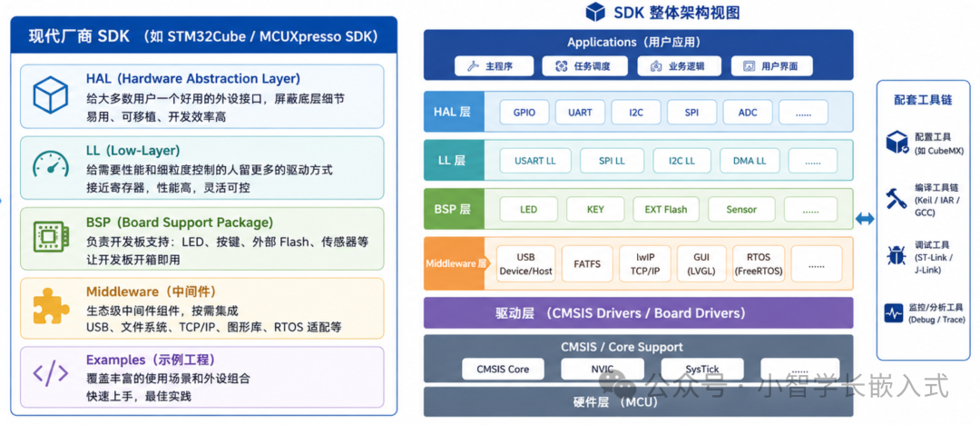The height and width of the screenshot is (425, 980).
Task: Click the GUI (LVGL) box
Action: [701, 263]
